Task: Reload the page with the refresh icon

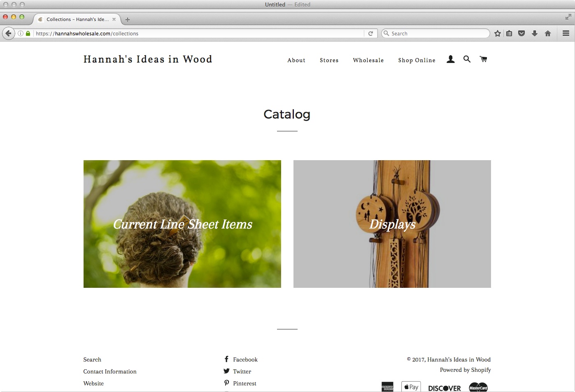Action: tap(370, 33)
